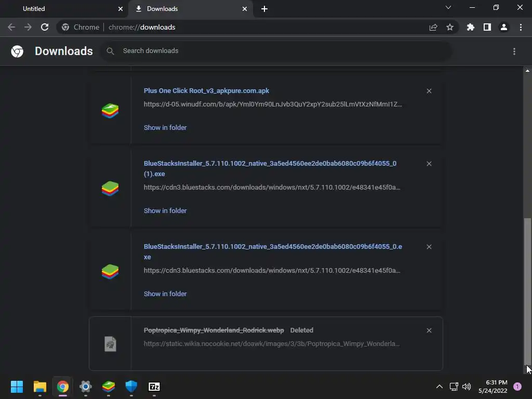This screenshot has height=399, width=532.
Task: Click the scrollbar up arrow
Action: (x=527, y=71)
